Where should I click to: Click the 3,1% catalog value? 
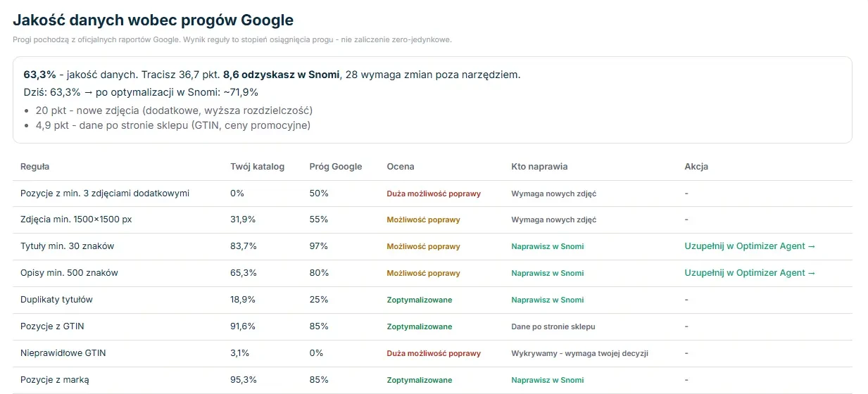point(240,353)
